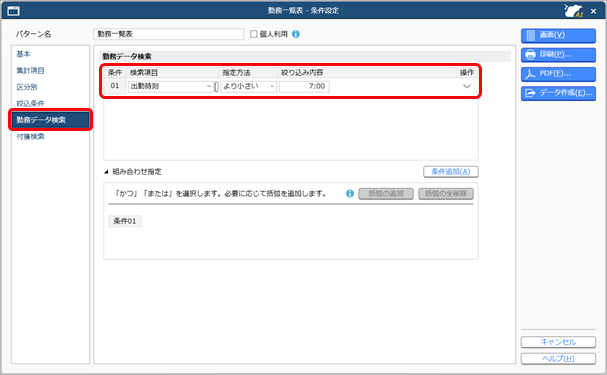Collapse the 組み合わせ指定 section
This screenshot has width=607, height=375.
[106, 172]
